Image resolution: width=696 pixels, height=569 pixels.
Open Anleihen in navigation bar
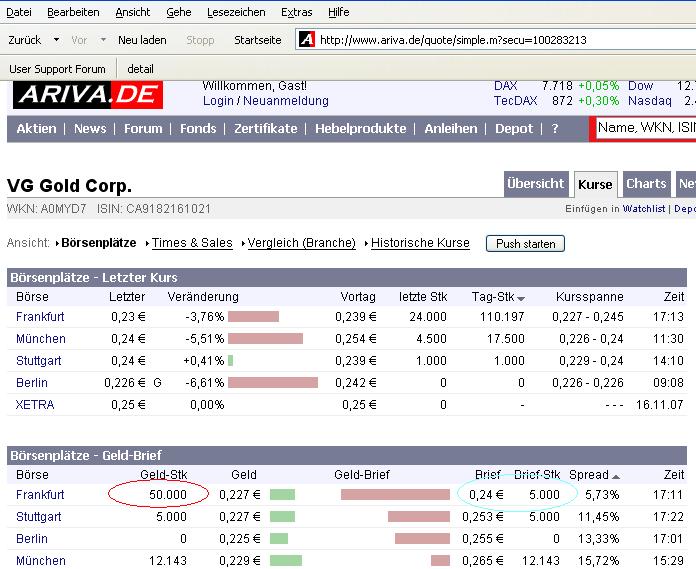pyautogui.click(x=451, y=129)
